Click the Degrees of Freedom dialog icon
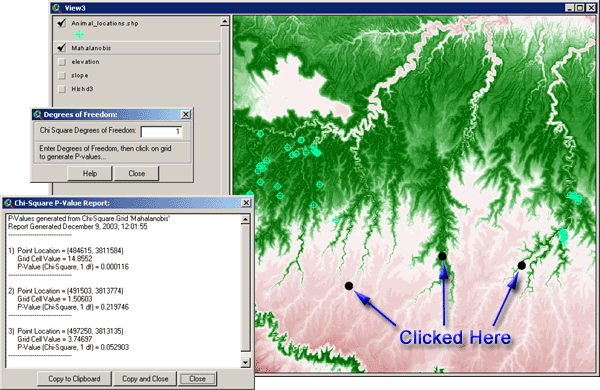600x390 pixels. [38, 114]
